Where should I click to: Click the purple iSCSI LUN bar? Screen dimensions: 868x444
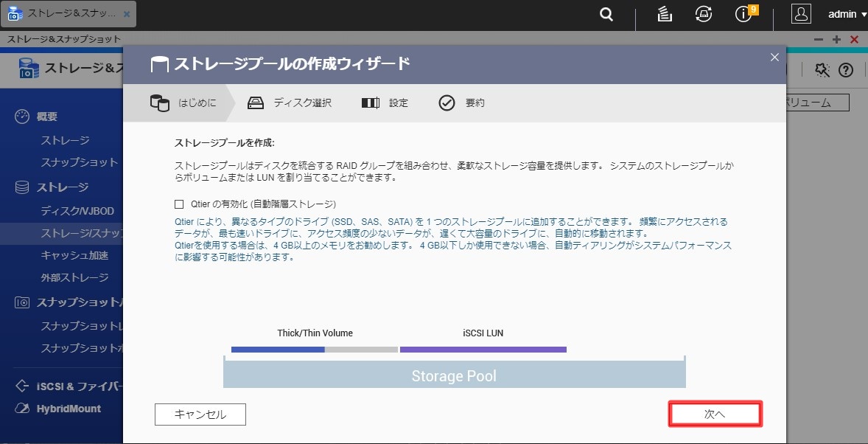click(483, 350)
